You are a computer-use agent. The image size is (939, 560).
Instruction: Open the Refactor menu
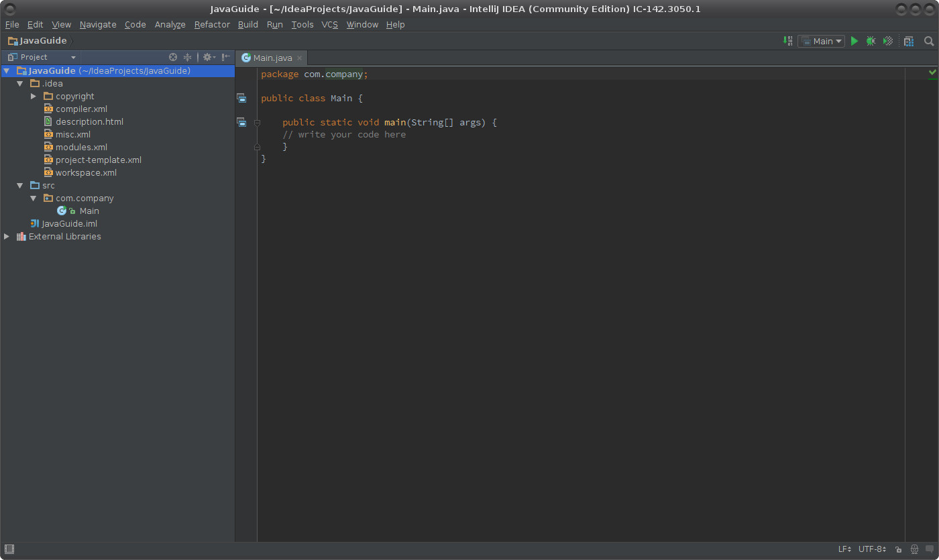point(212,25)
